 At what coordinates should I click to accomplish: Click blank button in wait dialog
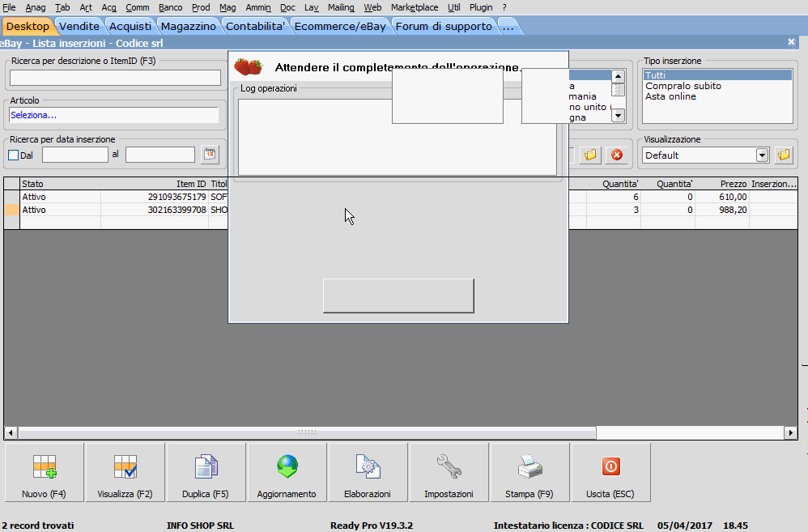pos(398,296)
